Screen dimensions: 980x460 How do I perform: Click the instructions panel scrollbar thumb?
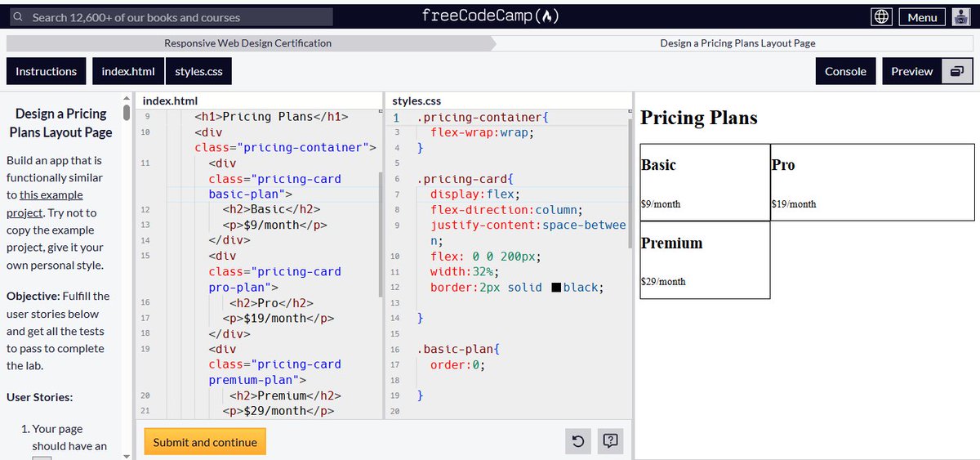(126, 113)
